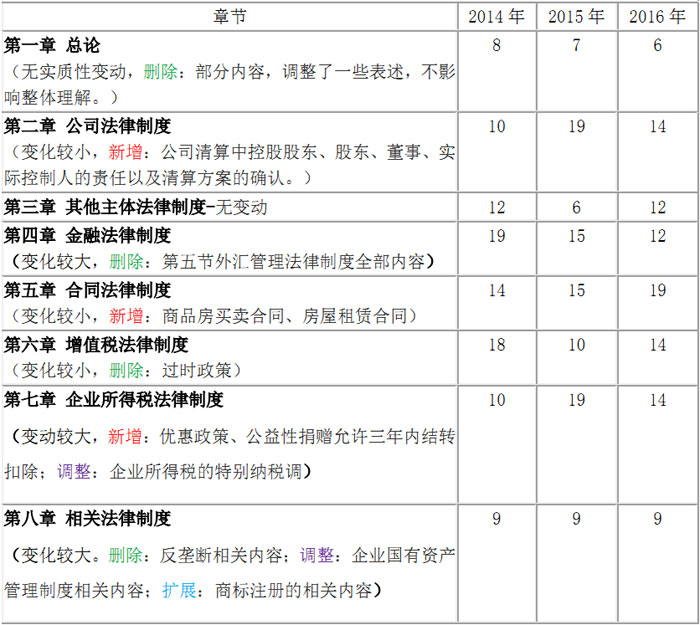Click the 章节 column header
Viewport: 700px width, 625px height.
(229, 17)
